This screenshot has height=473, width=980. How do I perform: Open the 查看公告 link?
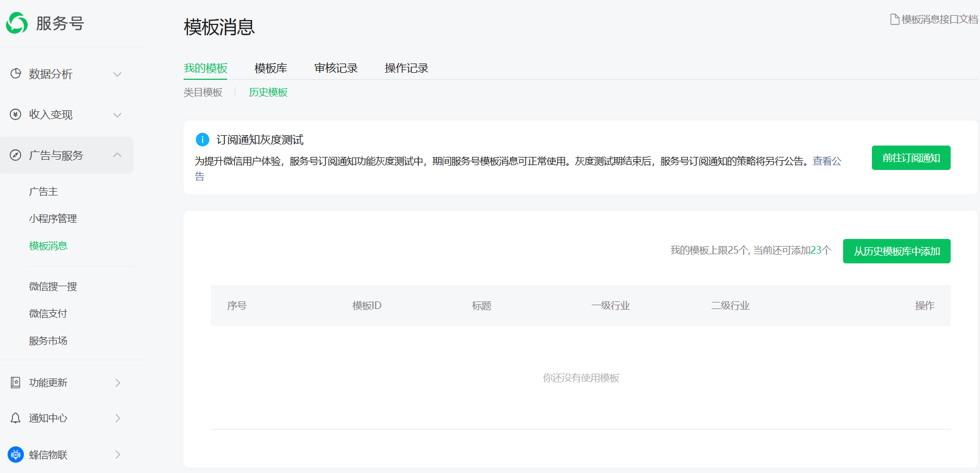click(827, 161)
